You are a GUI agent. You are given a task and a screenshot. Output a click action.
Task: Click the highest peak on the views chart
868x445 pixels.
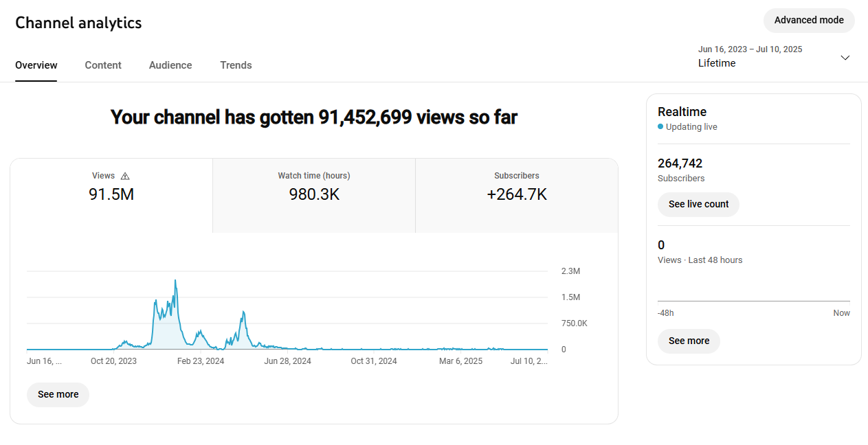175,281
